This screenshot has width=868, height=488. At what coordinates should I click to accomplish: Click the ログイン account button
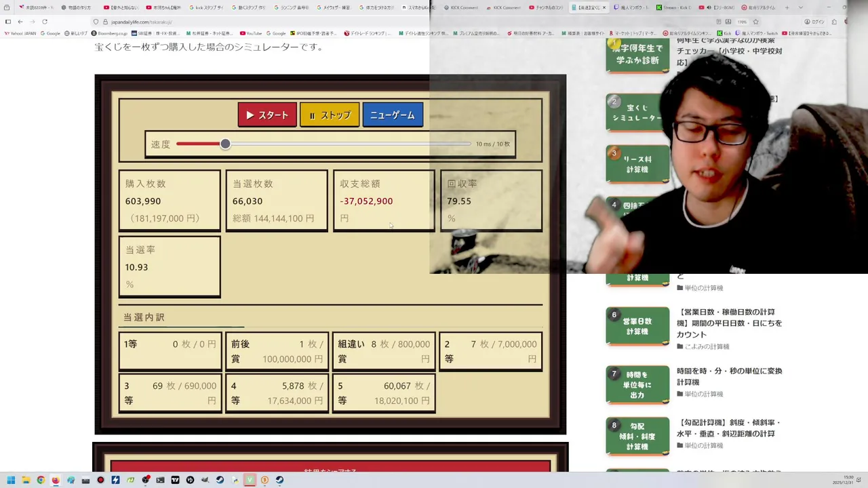pos(815,22)
